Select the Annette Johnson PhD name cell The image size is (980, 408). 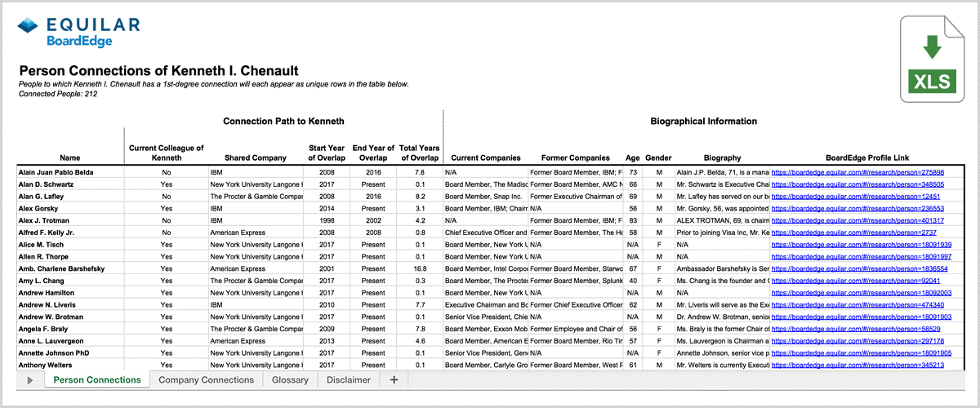(x=70, y=353)
